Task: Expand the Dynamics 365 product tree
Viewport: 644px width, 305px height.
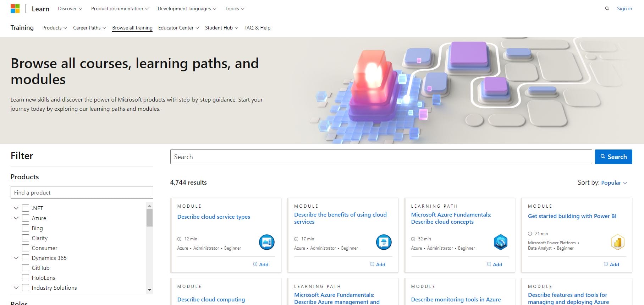Action: pyautogui.click(x=16, y=258)
